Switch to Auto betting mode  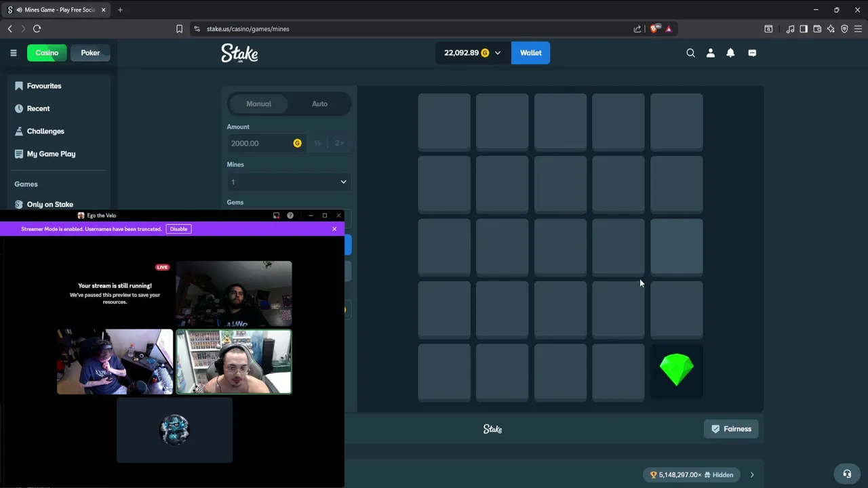(x=319, y=104)
